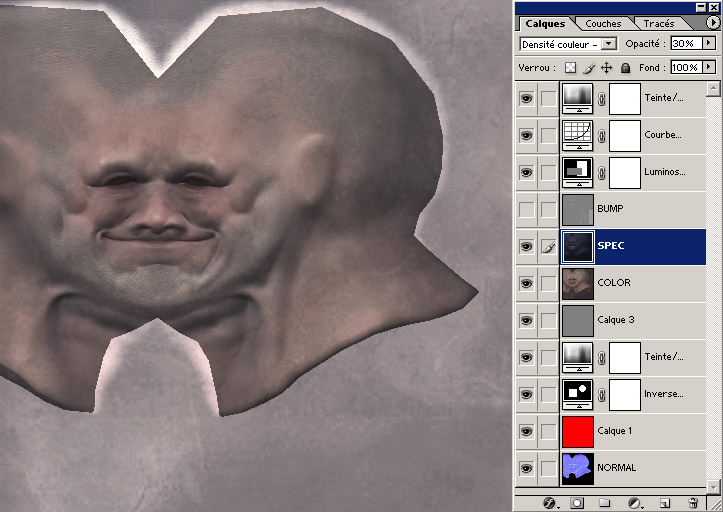Add a layer mask button
The height and width of the screenshot is (512, 723).
pyautogui.click(x=577, y=503)
